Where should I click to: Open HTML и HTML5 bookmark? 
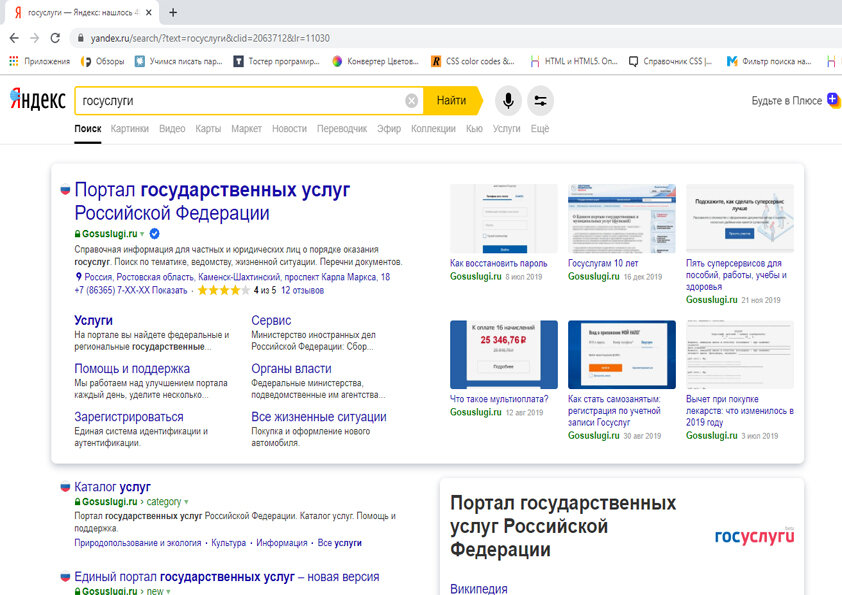574,61
